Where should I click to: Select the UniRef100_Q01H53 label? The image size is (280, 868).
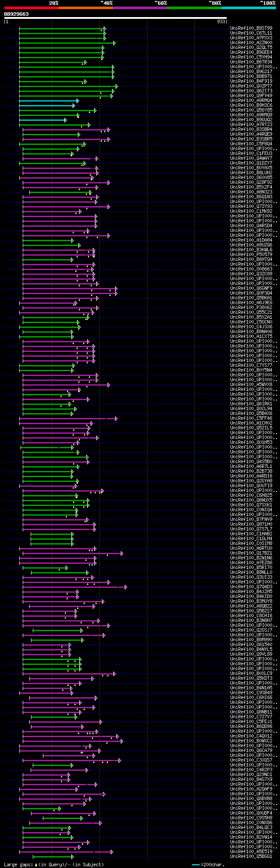(x=251, y=443)
